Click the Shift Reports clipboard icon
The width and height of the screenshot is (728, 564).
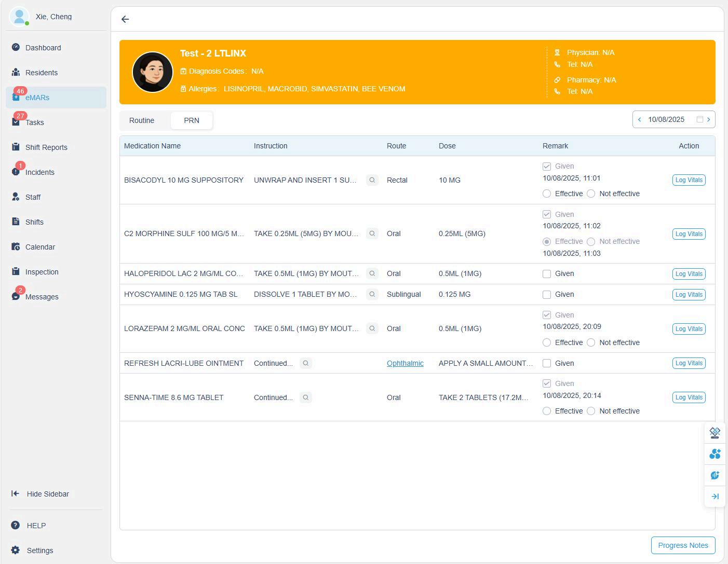pos(16,147)
